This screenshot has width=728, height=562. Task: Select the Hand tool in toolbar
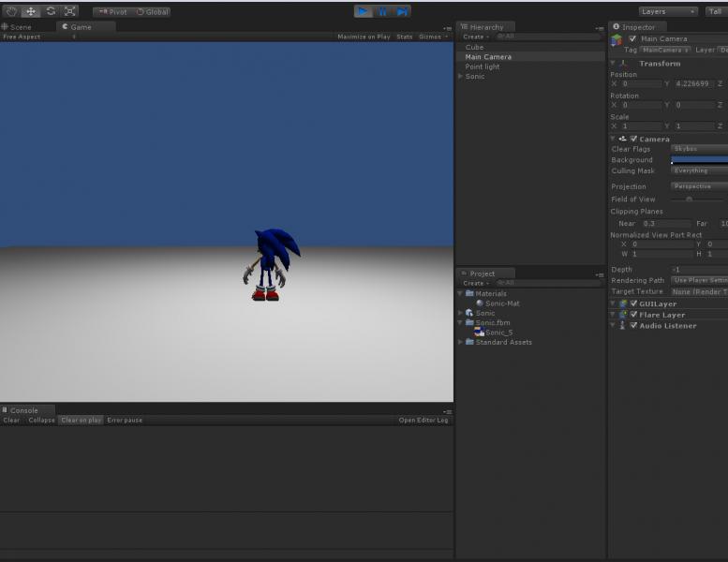click(x=11, y=11)
